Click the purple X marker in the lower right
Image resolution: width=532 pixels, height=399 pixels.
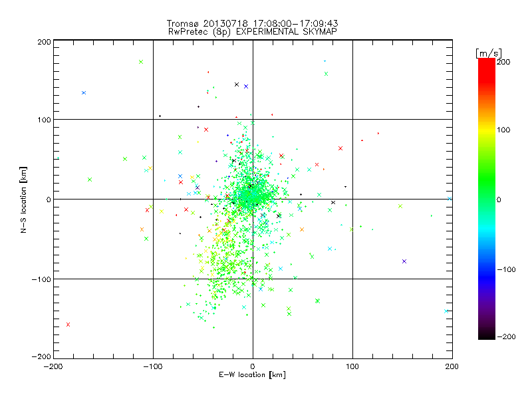pyautogui.click(x=404, y=261)
